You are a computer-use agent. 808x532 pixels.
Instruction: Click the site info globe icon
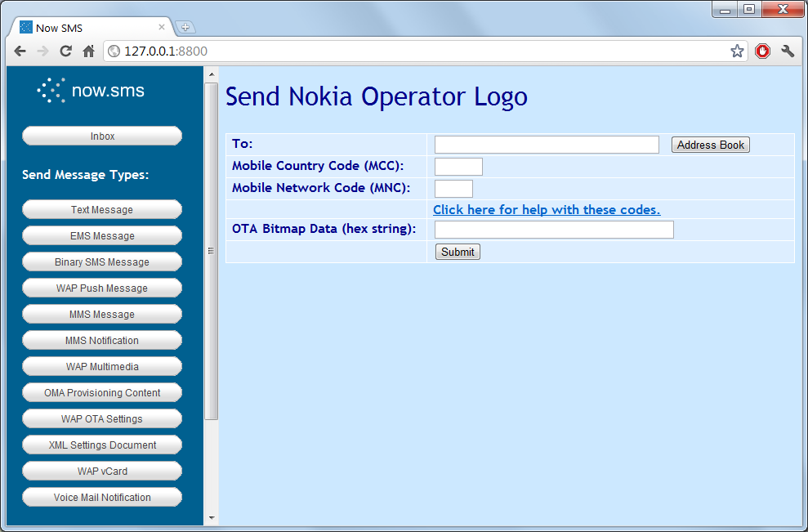point(114,51)
